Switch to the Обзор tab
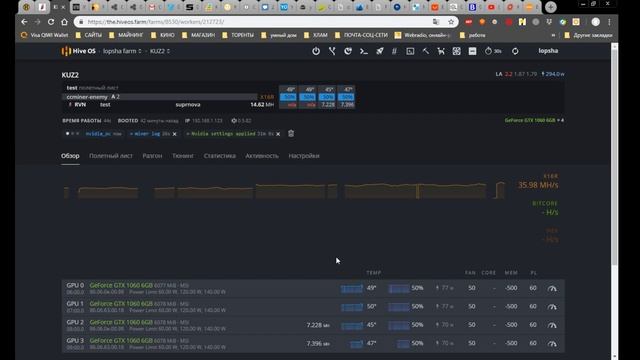The width and height of the screenshot is (640, 360). pos(70,156)
